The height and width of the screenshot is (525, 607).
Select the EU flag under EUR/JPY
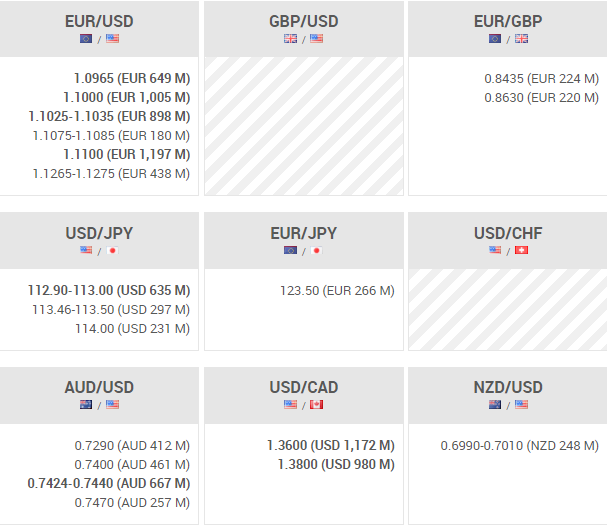(291, 251)
